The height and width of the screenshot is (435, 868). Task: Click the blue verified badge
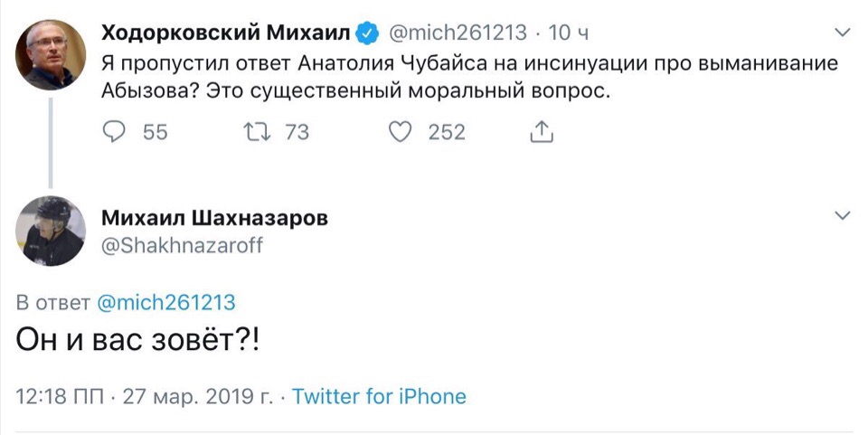(366, 34)
